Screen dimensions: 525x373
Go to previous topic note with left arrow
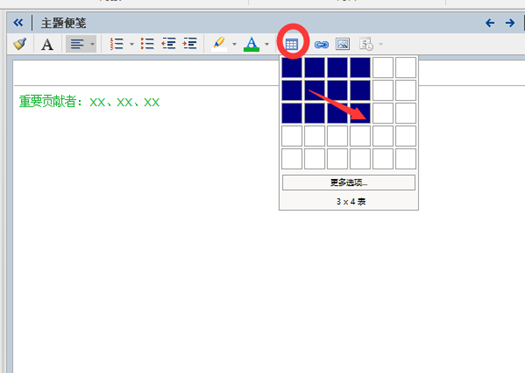click(x=490, y=23)
